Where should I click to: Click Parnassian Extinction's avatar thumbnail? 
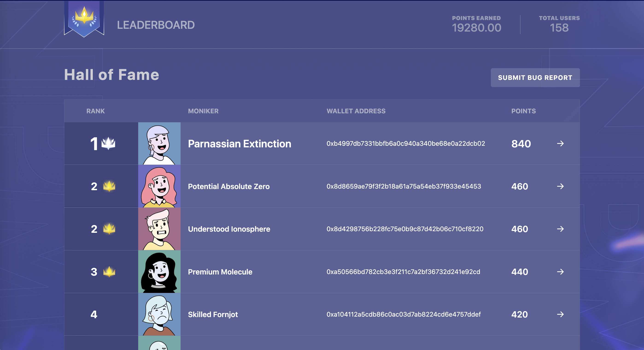point(159,143)
